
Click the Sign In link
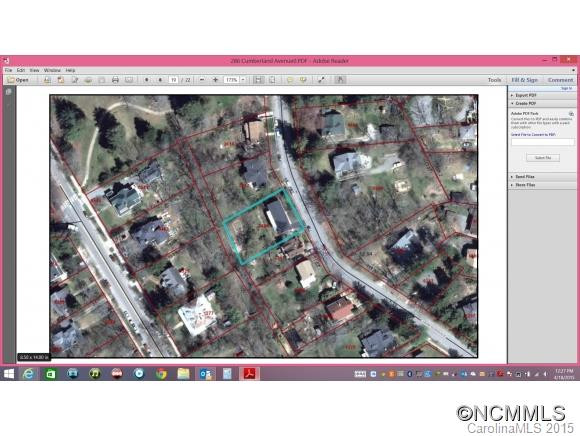tap(566, 88)
